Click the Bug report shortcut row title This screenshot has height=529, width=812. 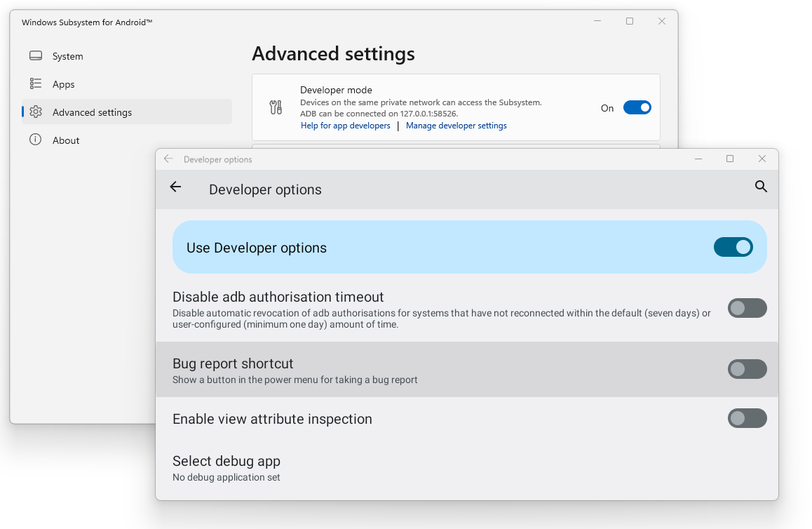coord(233,363)
